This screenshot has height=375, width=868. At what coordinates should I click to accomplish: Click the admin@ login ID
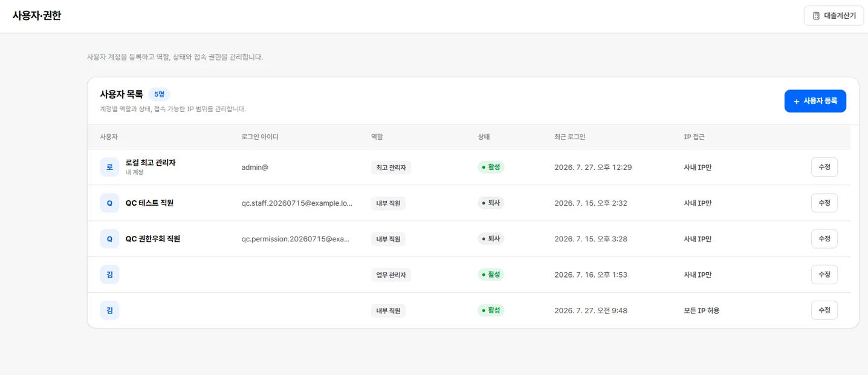[x=254, y=168]
